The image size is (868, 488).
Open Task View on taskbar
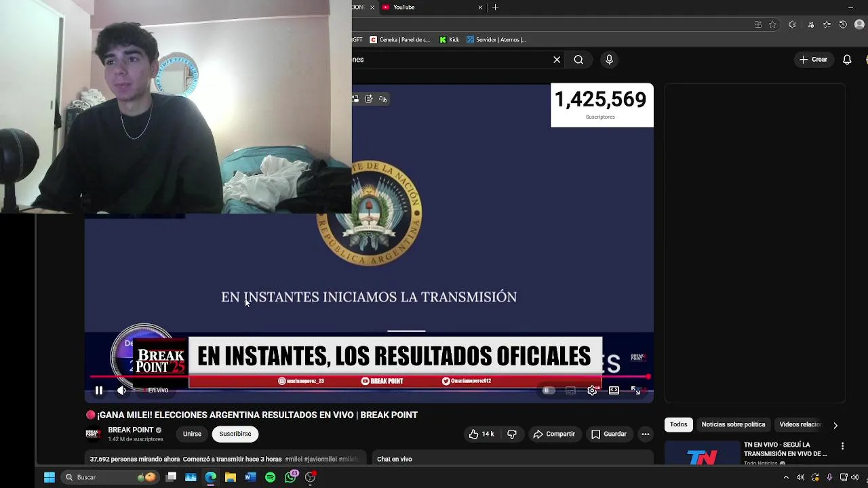click(x=172, y=477)
